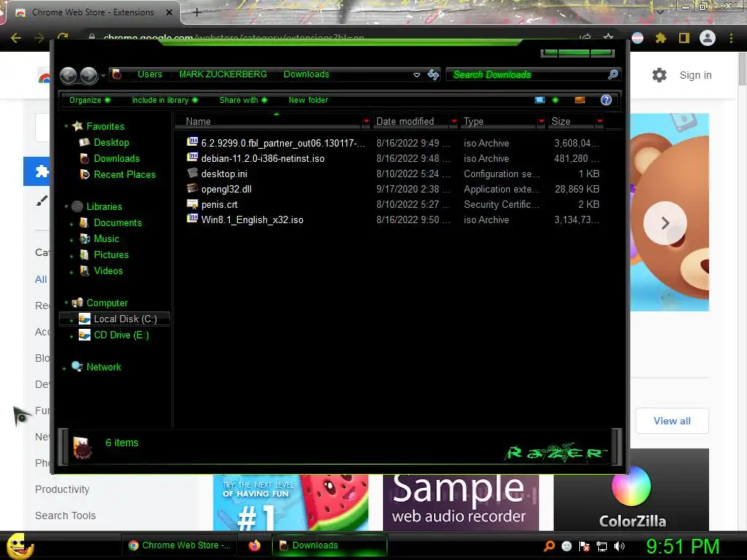The image size is (747, 560).
Task: Click Chrome profile avatar icon
Action: coord(708,38)
